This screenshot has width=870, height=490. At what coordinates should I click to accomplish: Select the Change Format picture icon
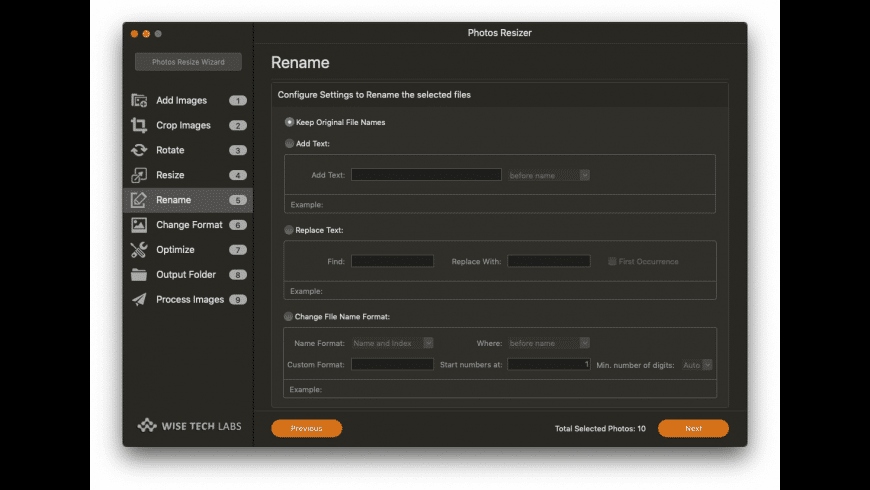coord(139,225)
